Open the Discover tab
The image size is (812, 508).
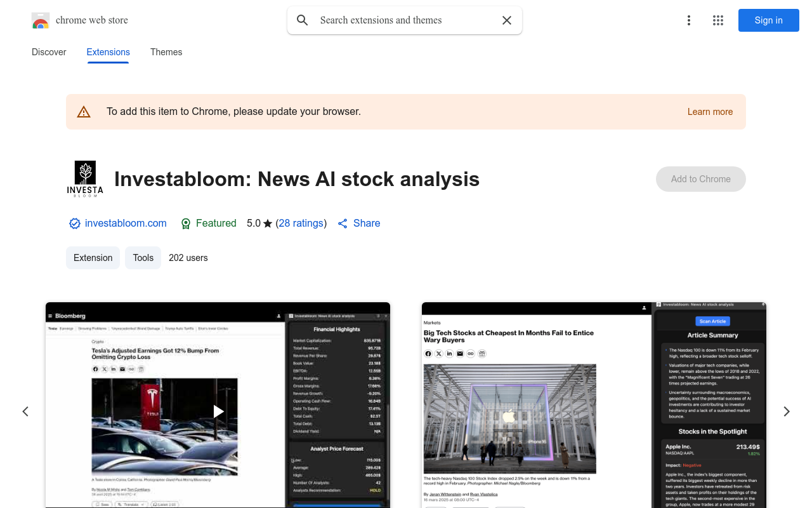tap(49, 52)
